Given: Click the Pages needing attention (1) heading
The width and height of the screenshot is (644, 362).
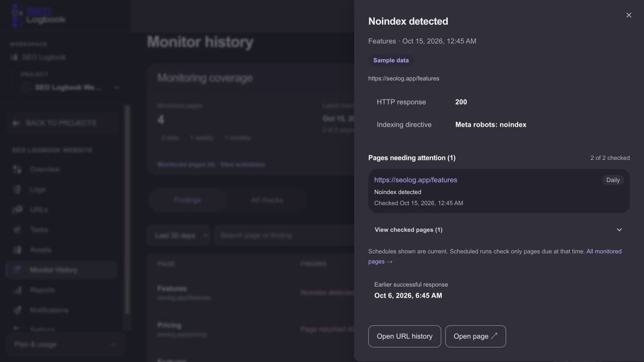Looking at the screenshot, I should pyautogui.click(x=412, y=158).
